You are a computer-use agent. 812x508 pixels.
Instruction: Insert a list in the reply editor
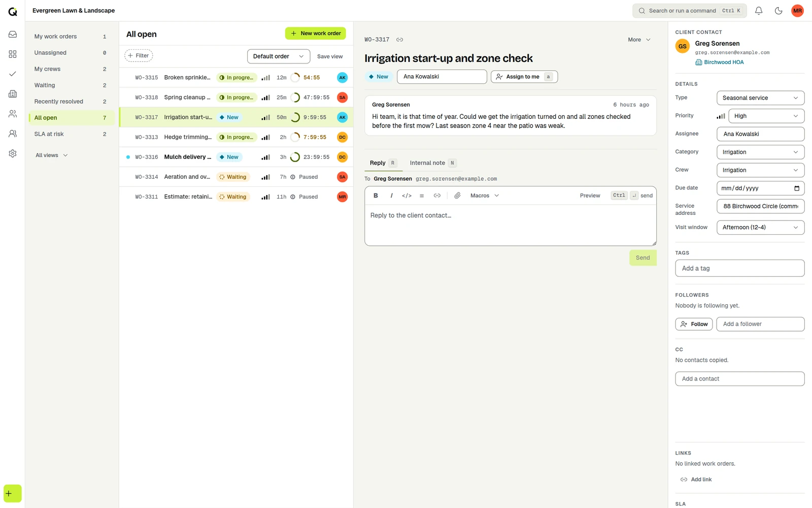tap(422, 196)
